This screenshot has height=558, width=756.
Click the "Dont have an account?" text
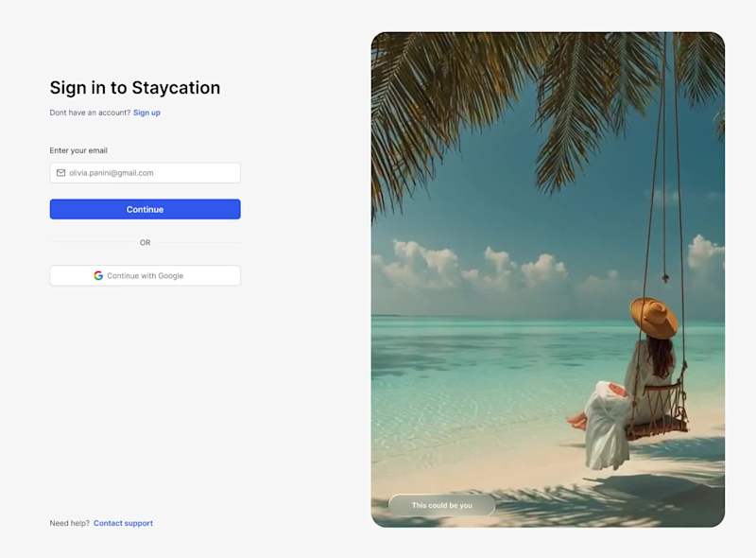[90, 113]
